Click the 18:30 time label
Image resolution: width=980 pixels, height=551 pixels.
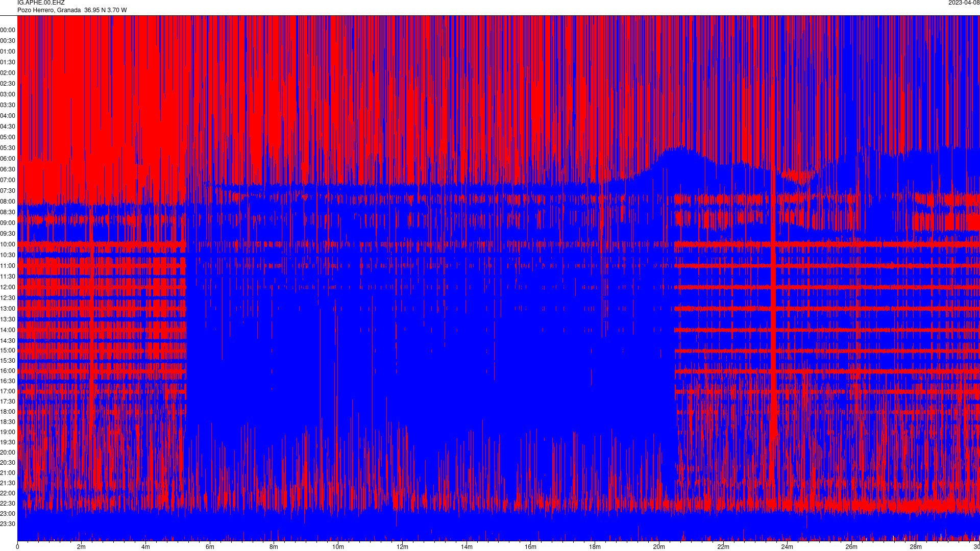(x=8, y=422)
